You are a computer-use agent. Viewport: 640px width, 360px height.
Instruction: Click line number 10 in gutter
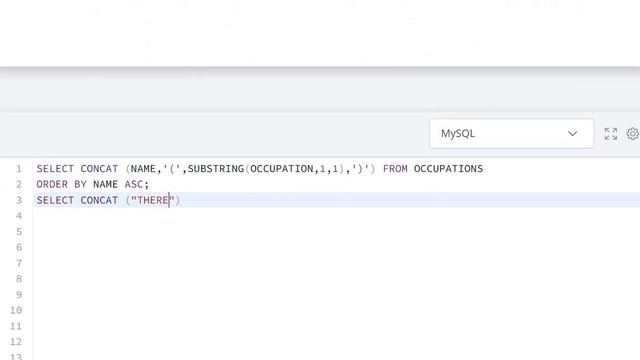(16, 310)
